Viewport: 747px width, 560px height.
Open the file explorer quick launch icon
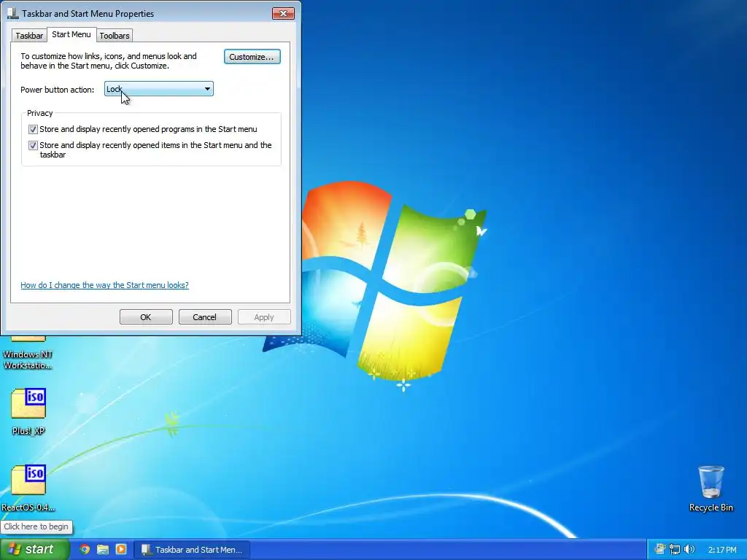coord(103,549)
